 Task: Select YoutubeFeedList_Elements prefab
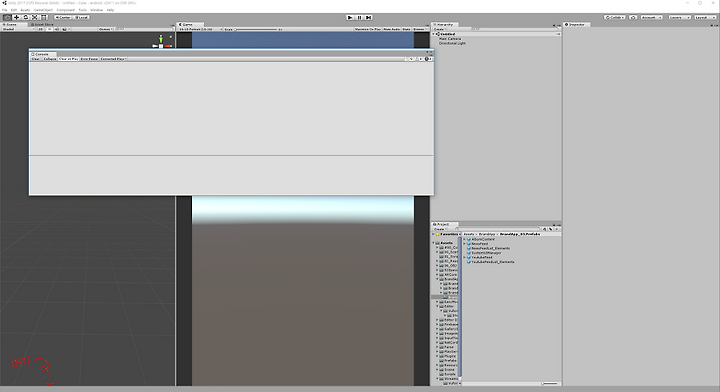coord(492,262)
